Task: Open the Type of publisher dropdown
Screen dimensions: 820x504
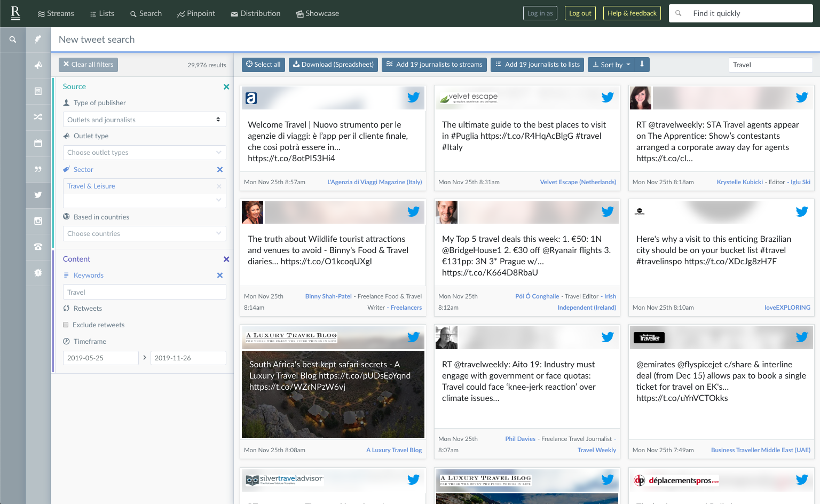Action: [x=144, y=119]
